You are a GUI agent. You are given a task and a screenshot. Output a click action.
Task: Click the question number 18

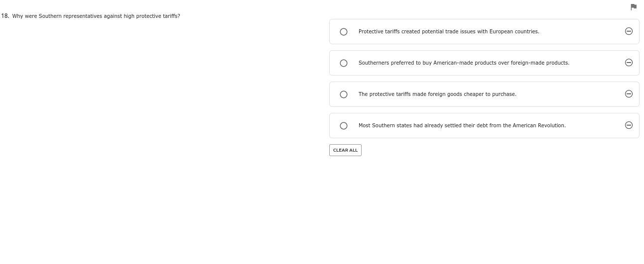tap(5, 16)
